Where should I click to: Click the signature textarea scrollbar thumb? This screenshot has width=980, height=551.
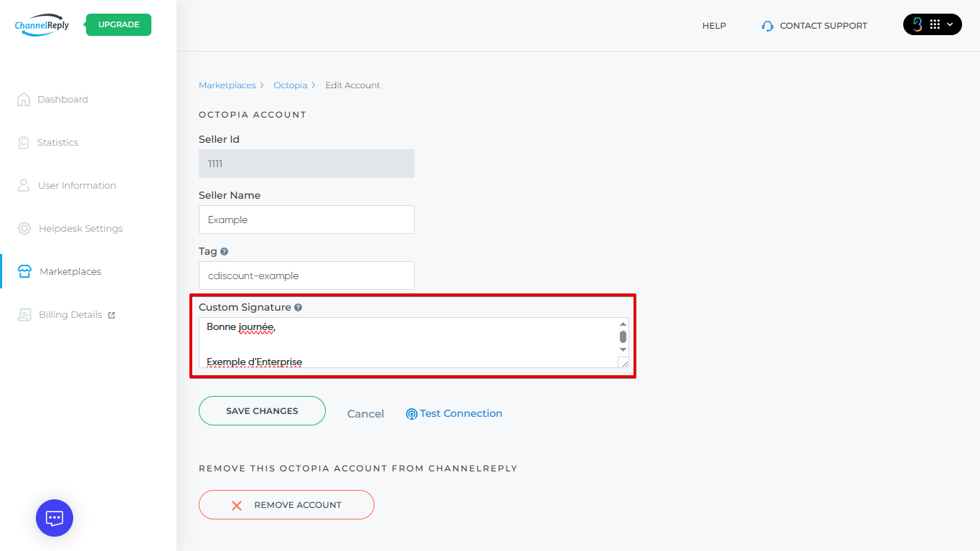(623, 336)
